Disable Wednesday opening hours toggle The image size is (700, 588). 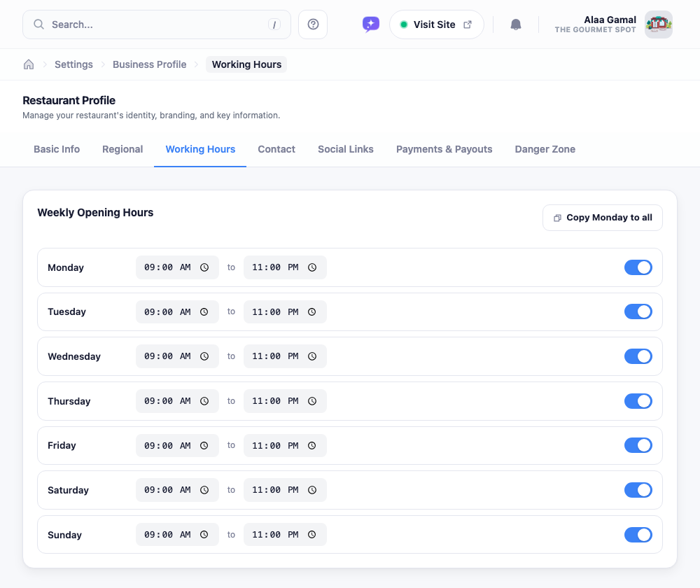click(638, 356)
